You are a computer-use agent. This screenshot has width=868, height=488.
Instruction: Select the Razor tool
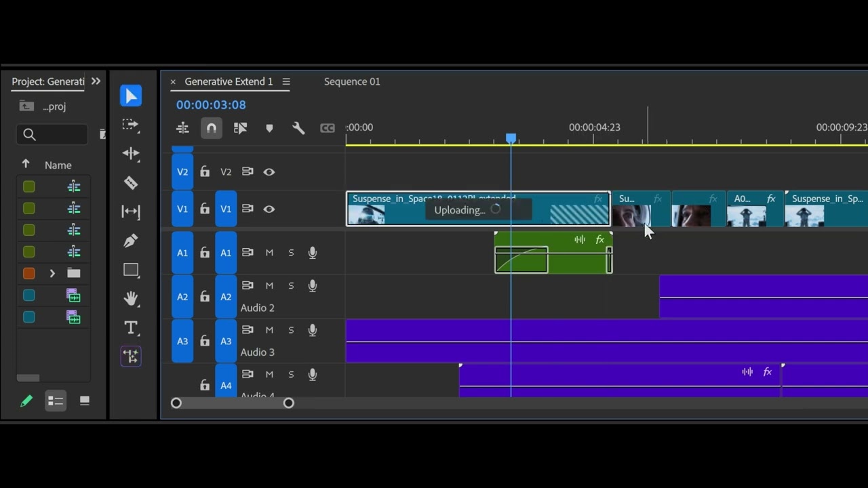(131, 183)
